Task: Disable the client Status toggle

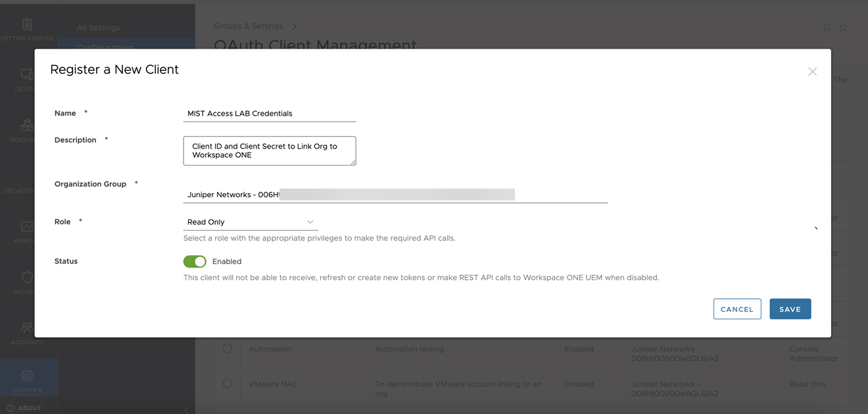Action: 195,262
